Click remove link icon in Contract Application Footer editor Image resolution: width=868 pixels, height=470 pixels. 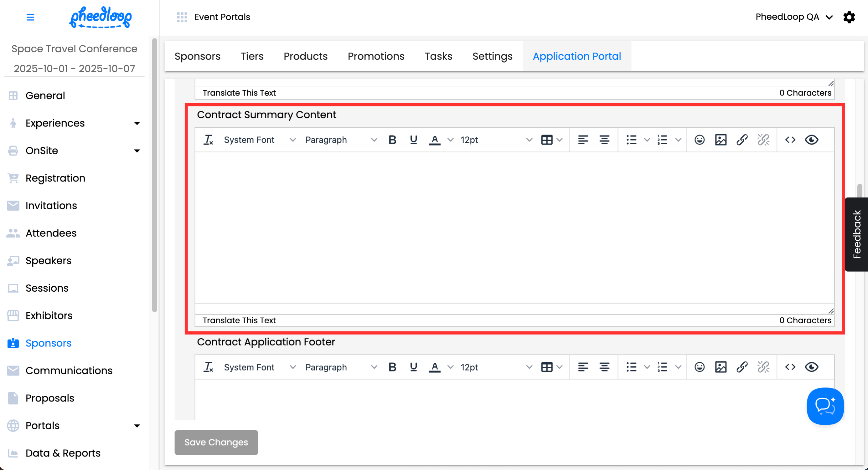(x=763, y=367)
